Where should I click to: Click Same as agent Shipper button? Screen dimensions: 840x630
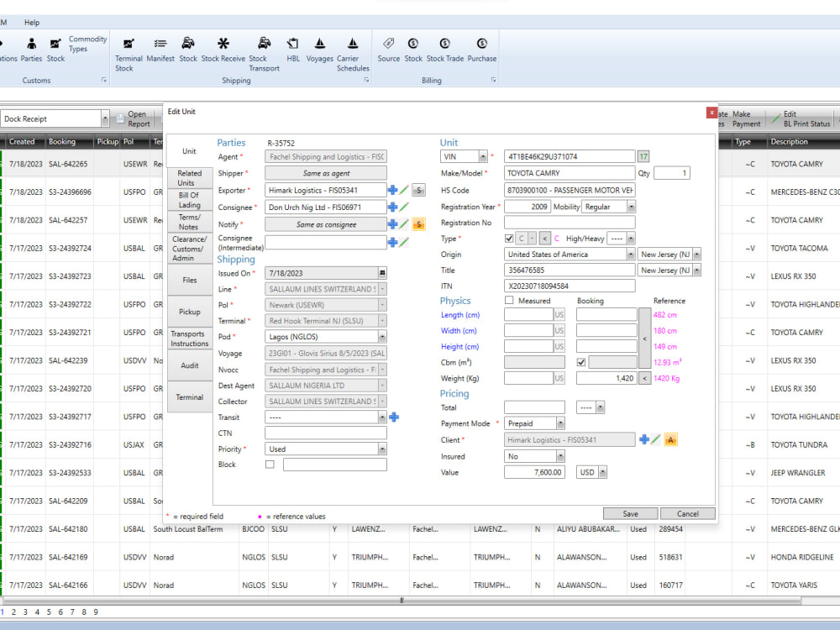click(x=326, y=173)
